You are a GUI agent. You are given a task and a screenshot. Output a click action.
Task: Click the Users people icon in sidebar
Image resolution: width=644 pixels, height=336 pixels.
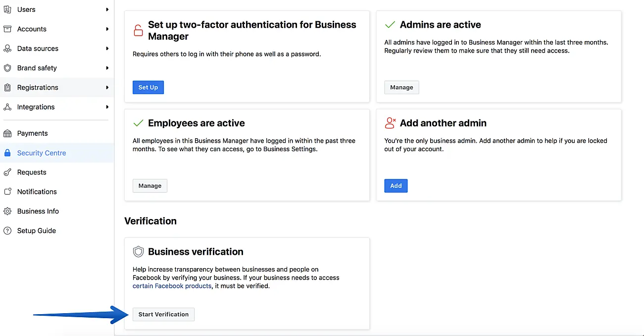7,9
